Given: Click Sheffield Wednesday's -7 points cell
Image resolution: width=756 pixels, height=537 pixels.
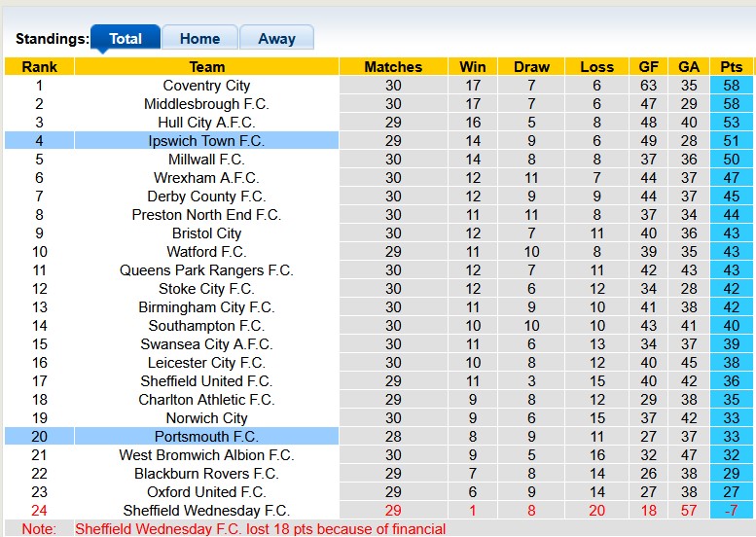Looking at the screenshot, I should pyautogui.click(x=732, y=511).
